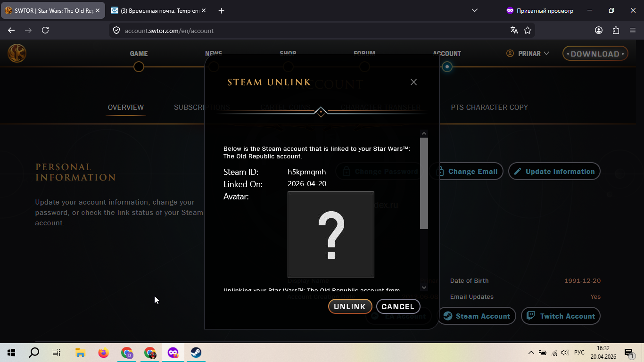The width and height of the screenshot is (644, 362).
Task: Expand the PRINAR user dropdown
Action: pyautogui.click(x=528, y=54)
